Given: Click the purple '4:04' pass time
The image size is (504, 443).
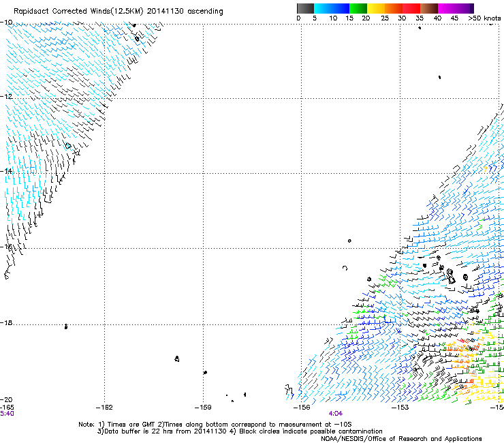Looking at the screenshot, I should (x=336, y=414).
